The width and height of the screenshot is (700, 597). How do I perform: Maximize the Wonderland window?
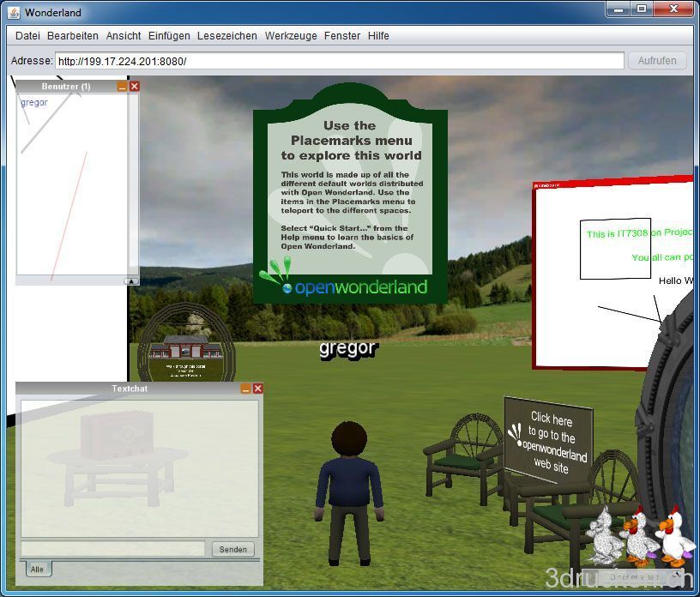point(642,9)
